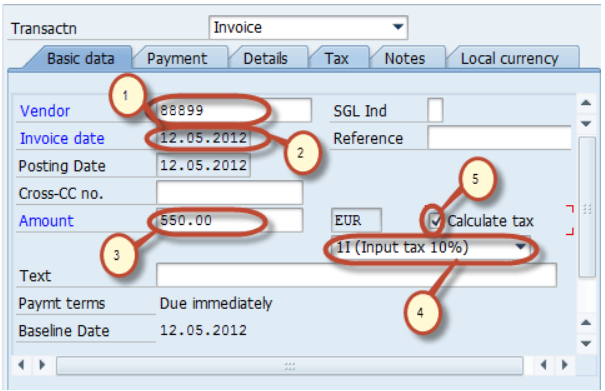Click the bottom-right scroll-down arrow
Image resolution: width=605 pixels, height=391 pixels.
586,344
